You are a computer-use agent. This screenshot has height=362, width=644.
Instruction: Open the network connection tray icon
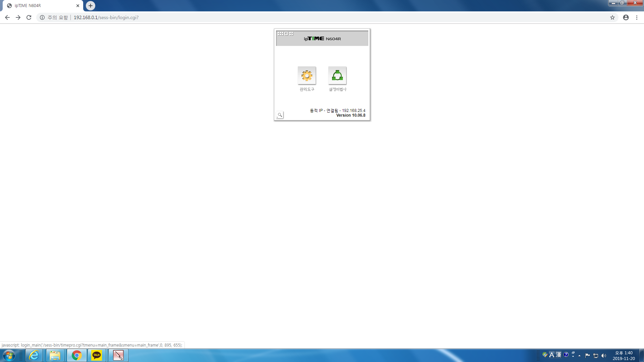596,355
